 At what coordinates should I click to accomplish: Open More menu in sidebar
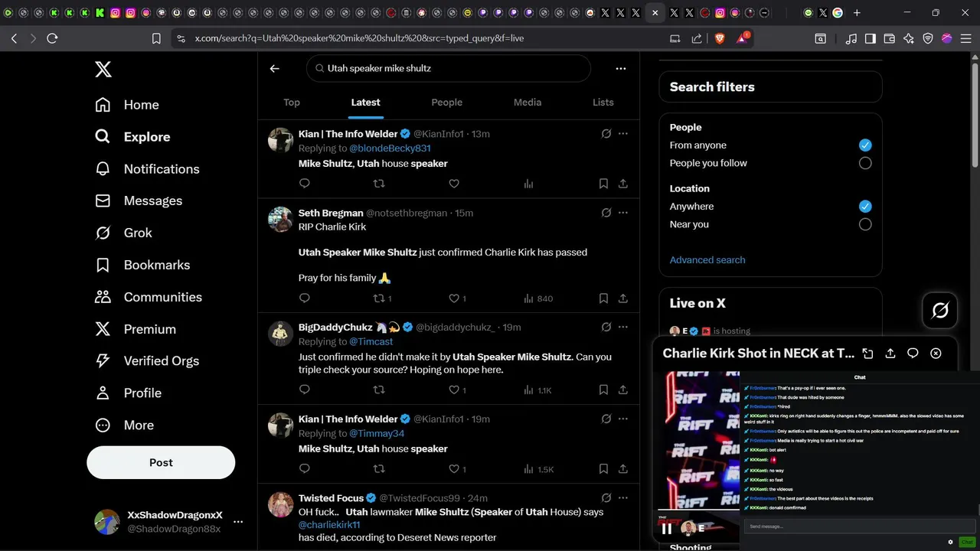tap(124, 425)
